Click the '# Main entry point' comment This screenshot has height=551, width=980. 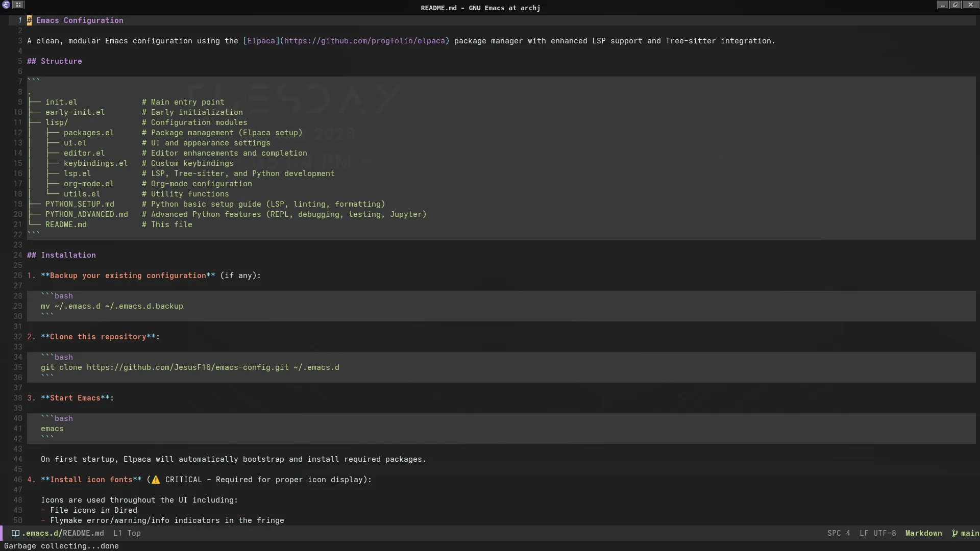click(183, 102)
